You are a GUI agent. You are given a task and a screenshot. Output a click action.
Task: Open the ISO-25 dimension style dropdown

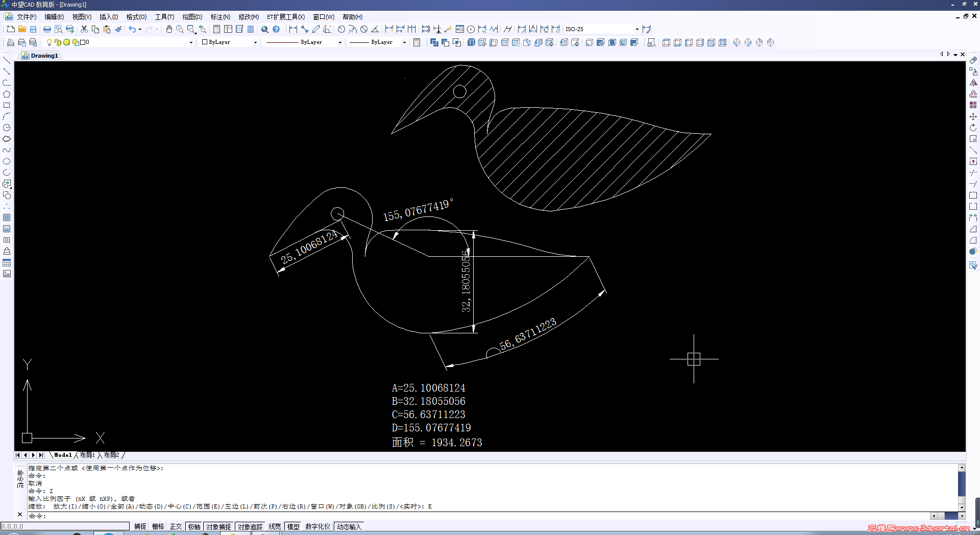(x=637, y=29)
